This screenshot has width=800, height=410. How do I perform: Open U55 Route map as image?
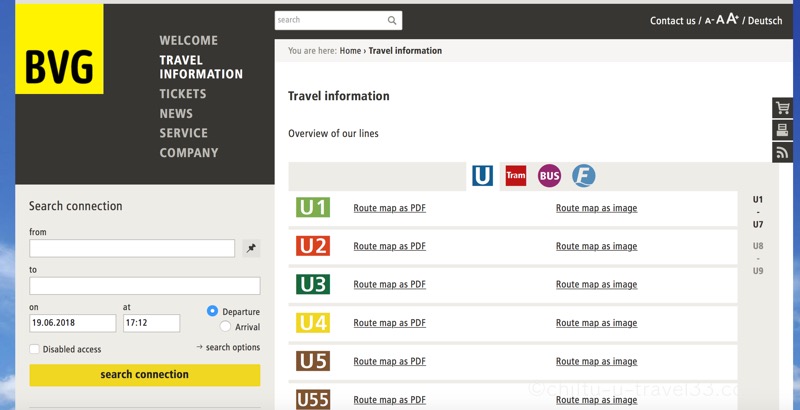tap(596, 400)
